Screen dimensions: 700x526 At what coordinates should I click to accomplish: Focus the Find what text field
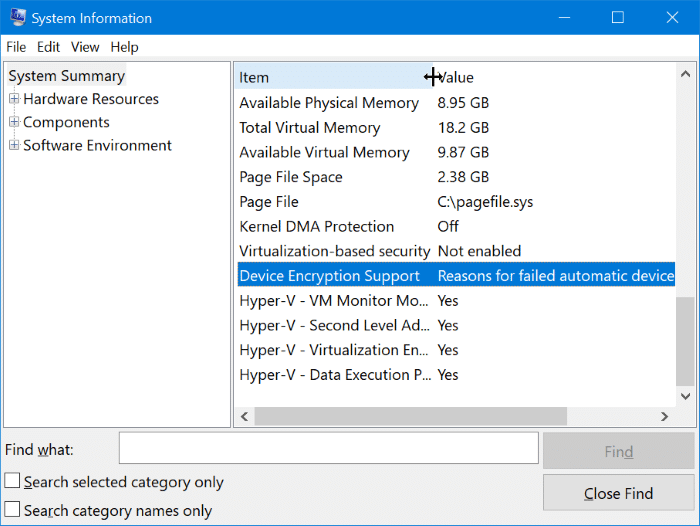tap(329, 448)
